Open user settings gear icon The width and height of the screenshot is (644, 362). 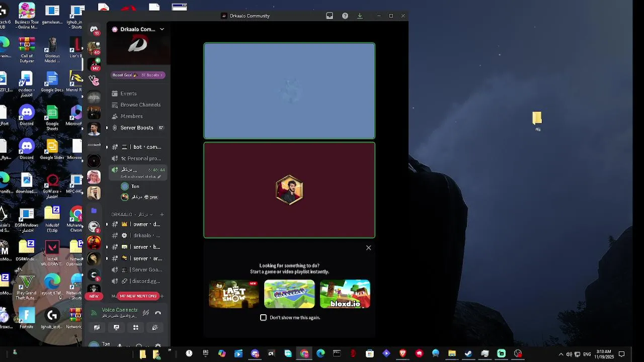pos(158,346)
